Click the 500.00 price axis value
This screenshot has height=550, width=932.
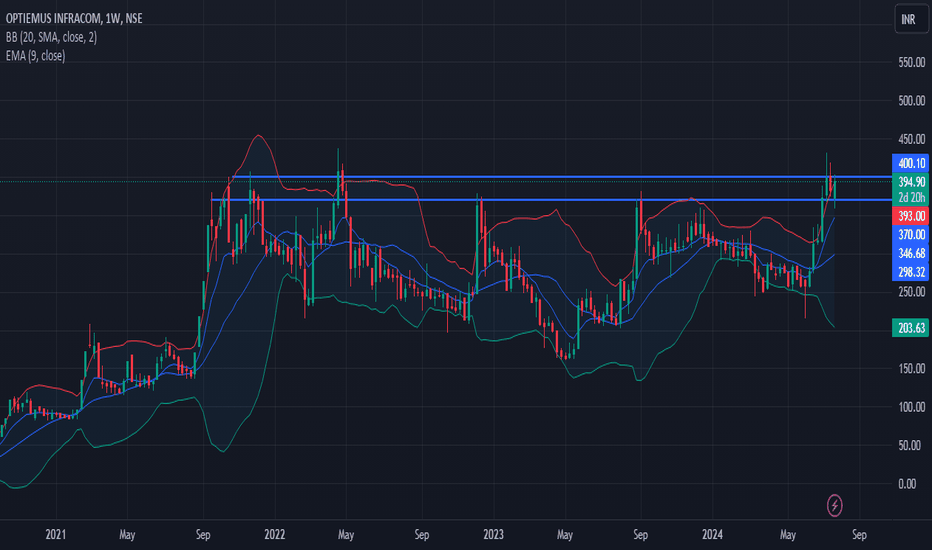(911, 100)
